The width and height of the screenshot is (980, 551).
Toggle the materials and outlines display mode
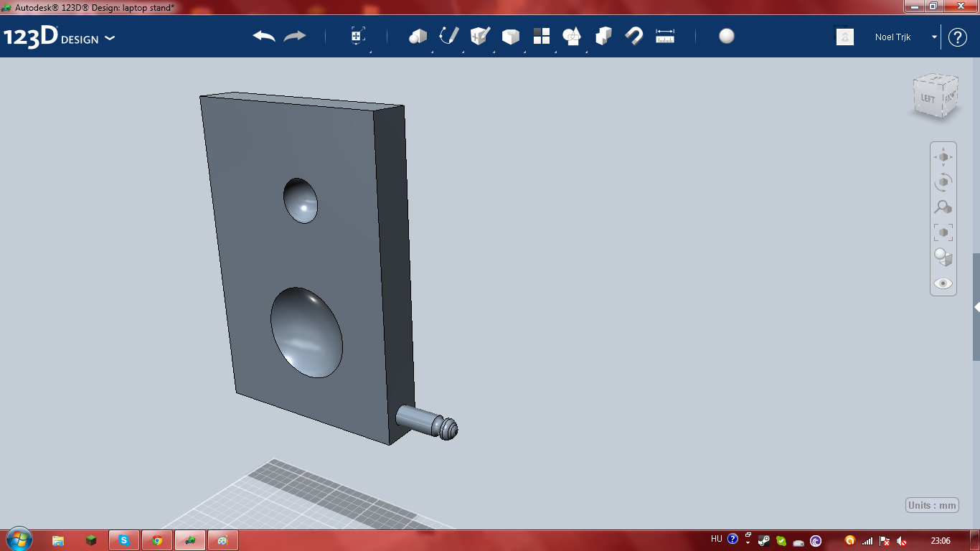tap(943, 257)
